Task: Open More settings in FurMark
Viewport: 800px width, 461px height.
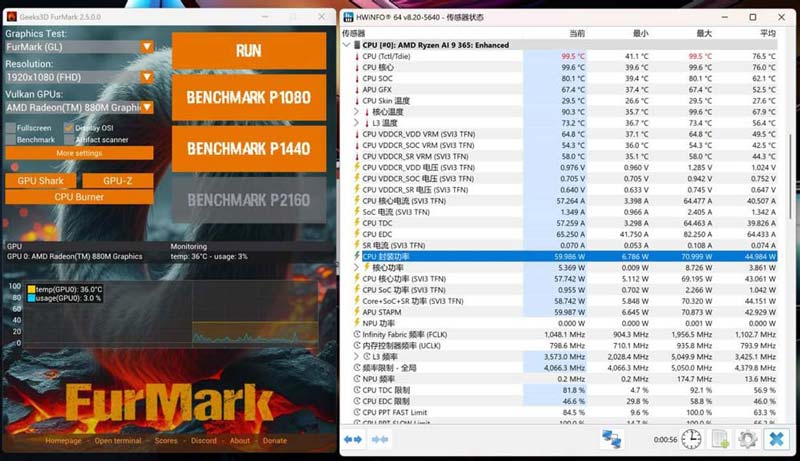Action: [x=79, y=153]
